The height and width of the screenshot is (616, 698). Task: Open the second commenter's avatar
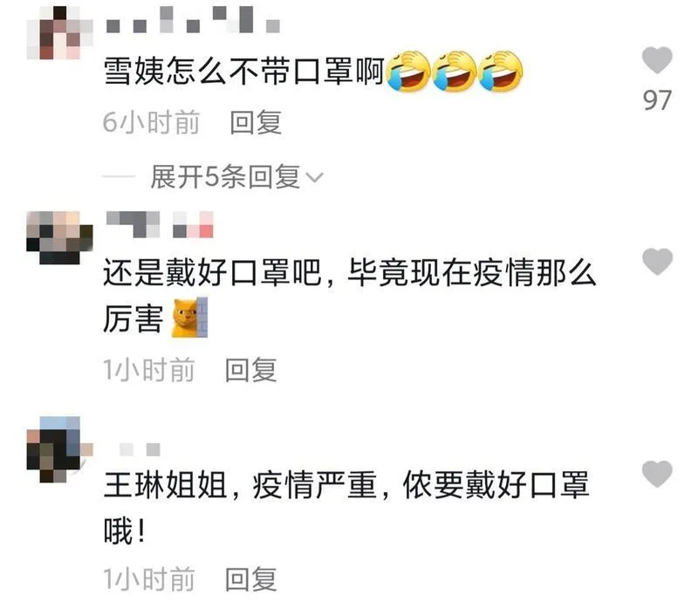click(x=59, y=237)
